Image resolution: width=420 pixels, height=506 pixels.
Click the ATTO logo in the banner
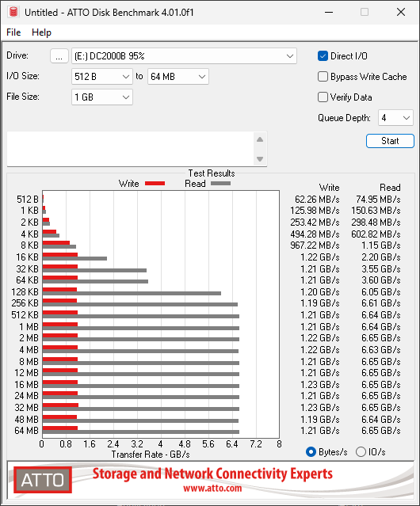point(43,480)
